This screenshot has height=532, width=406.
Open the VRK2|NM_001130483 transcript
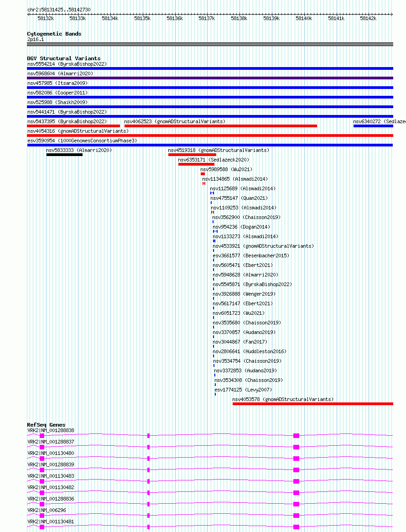tap(51, 476)
